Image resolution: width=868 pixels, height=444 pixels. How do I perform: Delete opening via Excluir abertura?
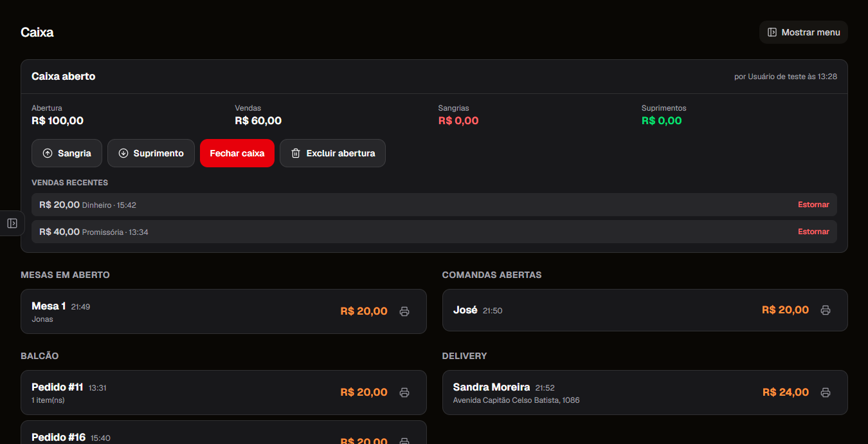point(332,153)
